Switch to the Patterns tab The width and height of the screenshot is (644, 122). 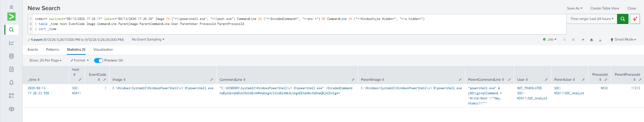tap(52, 50)
